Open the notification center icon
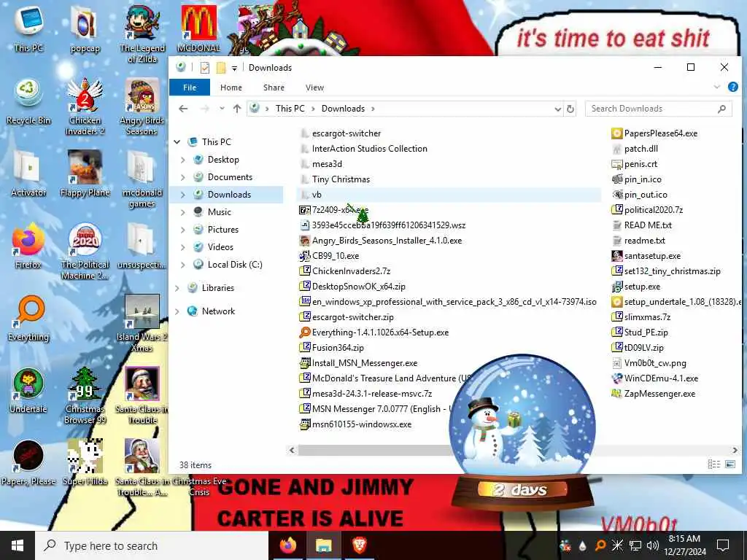Viewport: 747px width, 560px height. (723, 545)
